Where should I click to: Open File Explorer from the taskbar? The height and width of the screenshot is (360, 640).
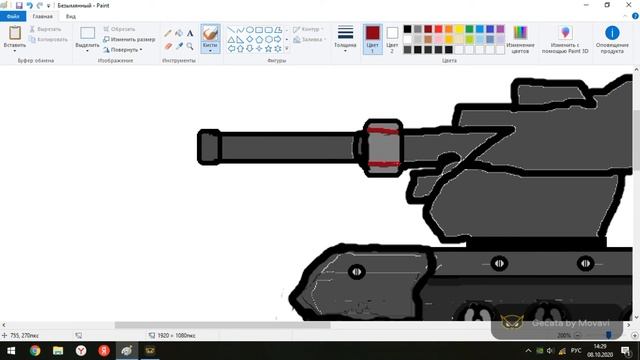[58, 351]
